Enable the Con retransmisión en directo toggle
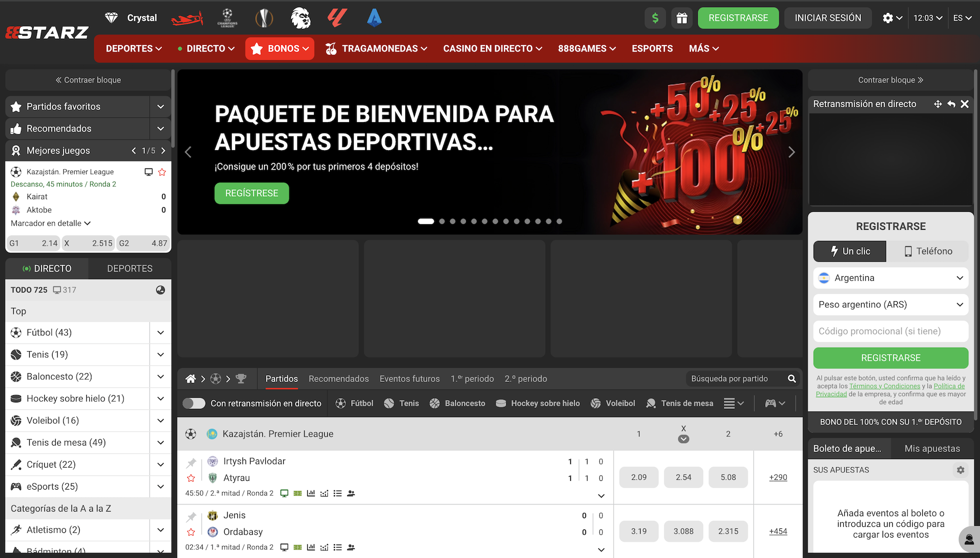980x558 pixels. click(x=194, y=403)
